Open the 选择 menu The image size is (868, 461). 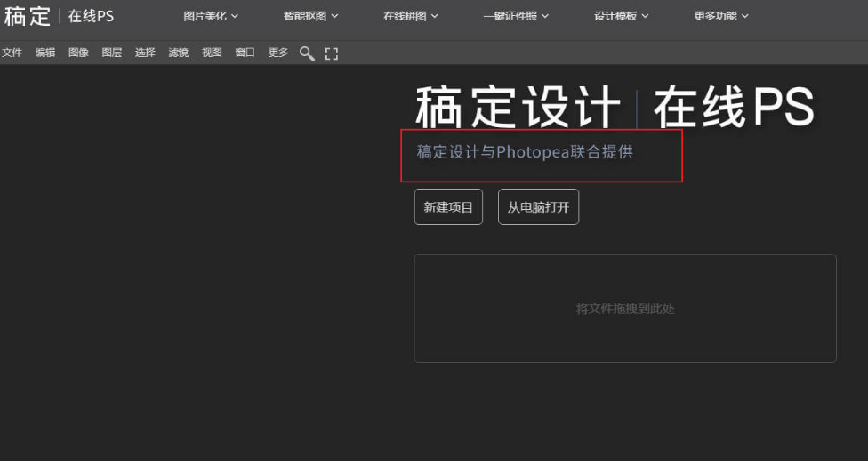click(x=145, y=53)
